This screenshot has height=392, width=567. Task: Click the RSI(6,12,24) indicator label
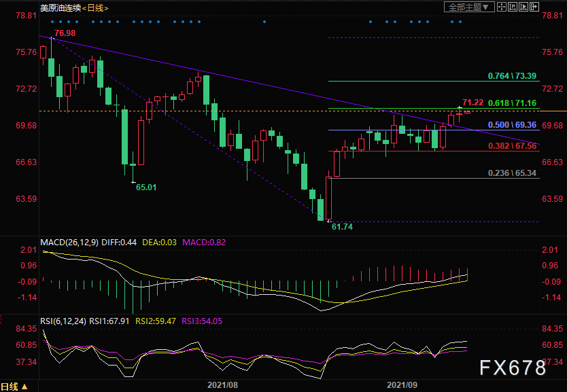tap(63, 321)
